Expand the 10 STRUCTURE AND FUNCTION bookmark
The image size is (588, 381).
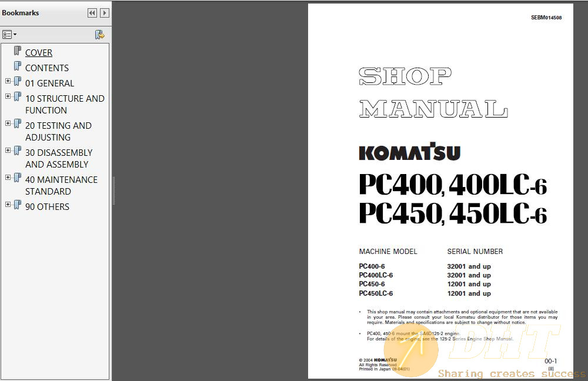tap(8, 96)
